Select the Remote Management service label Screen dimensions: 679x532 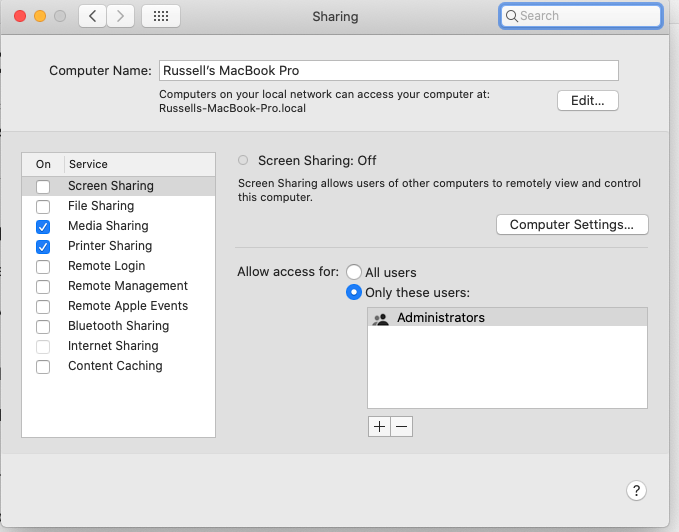click(128, 286)
